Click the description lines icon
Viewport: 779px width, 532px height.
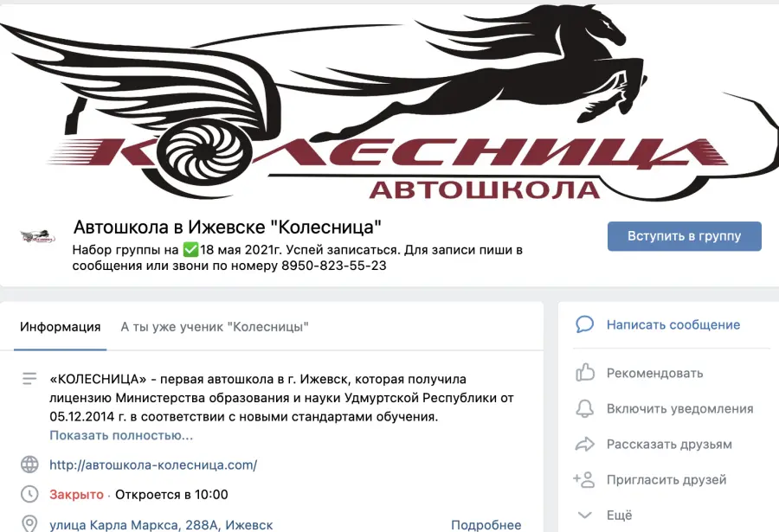(x=29, y=379)
